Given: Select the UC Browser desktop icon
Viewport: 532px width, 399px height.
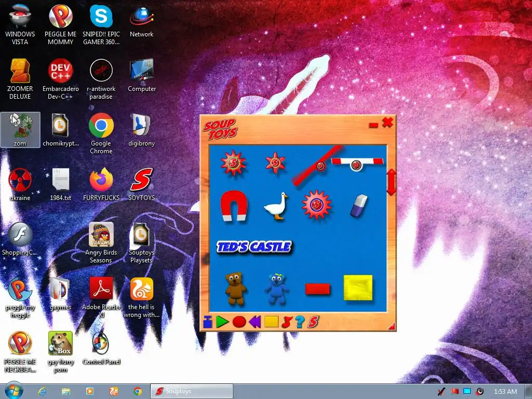Looking at the screenshot, I should coord(141,298).
